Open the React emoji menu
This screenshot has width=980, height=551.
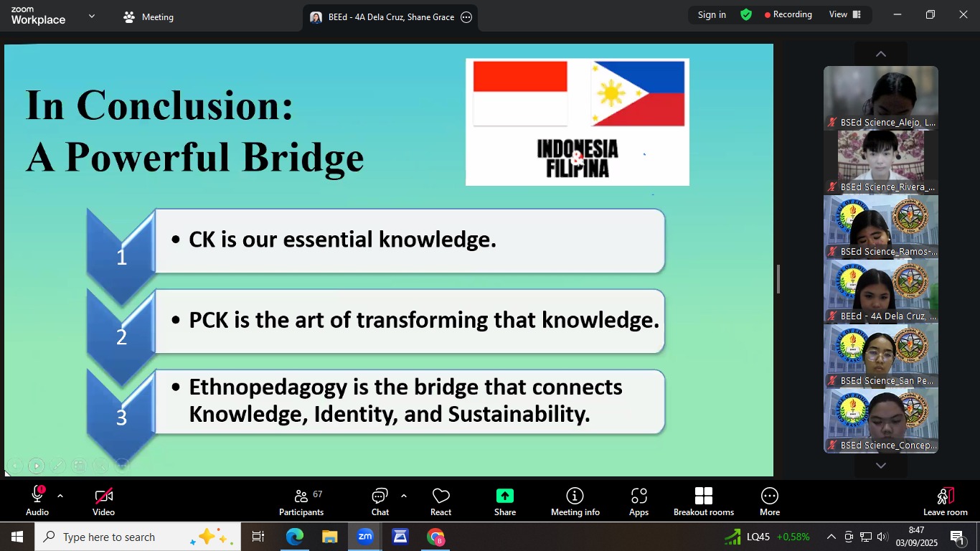pyautogui.click(x=440, y=501)
